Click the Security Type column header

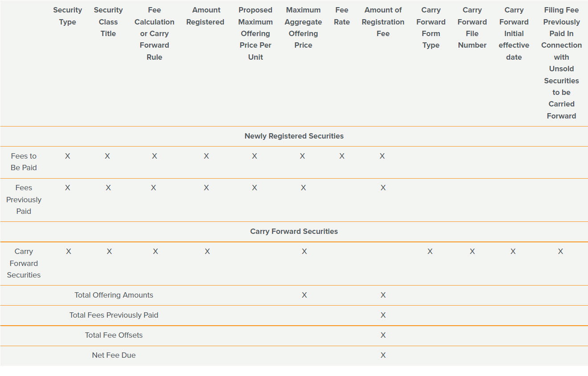[68, 16]
